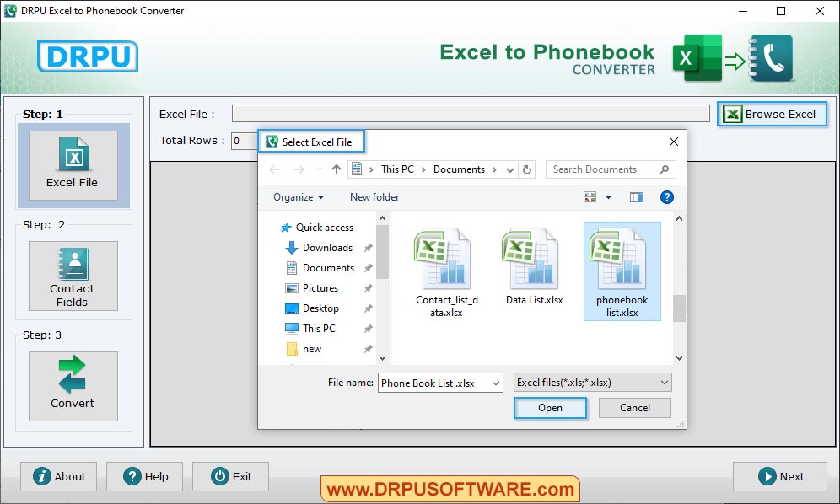Select Documents in the Quick access list
The height and width of the screenshot is (504, 840).
[328, 267]
